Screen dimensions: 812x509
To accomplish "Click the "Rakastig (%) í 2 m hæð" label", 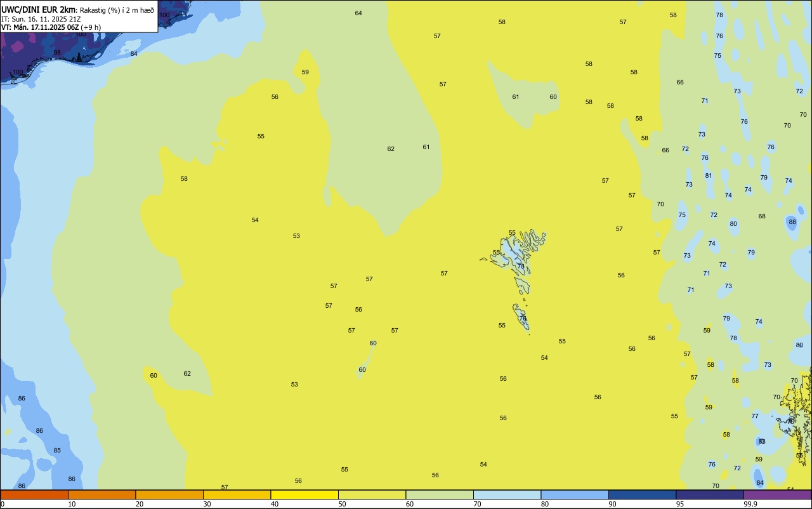I will pyautogui.click(x=117, y=10).
